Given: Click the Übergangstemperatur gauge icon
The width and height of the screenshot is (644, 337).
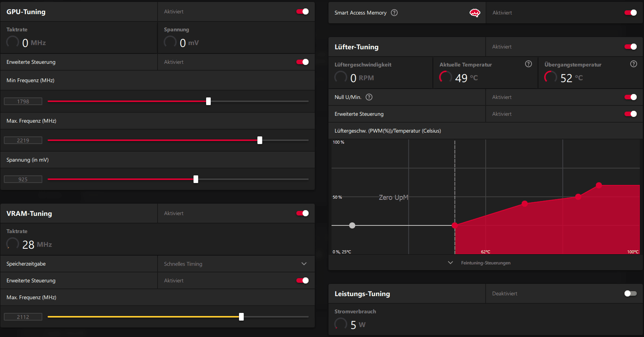Looking at the screenshot, I should (551, 77).
